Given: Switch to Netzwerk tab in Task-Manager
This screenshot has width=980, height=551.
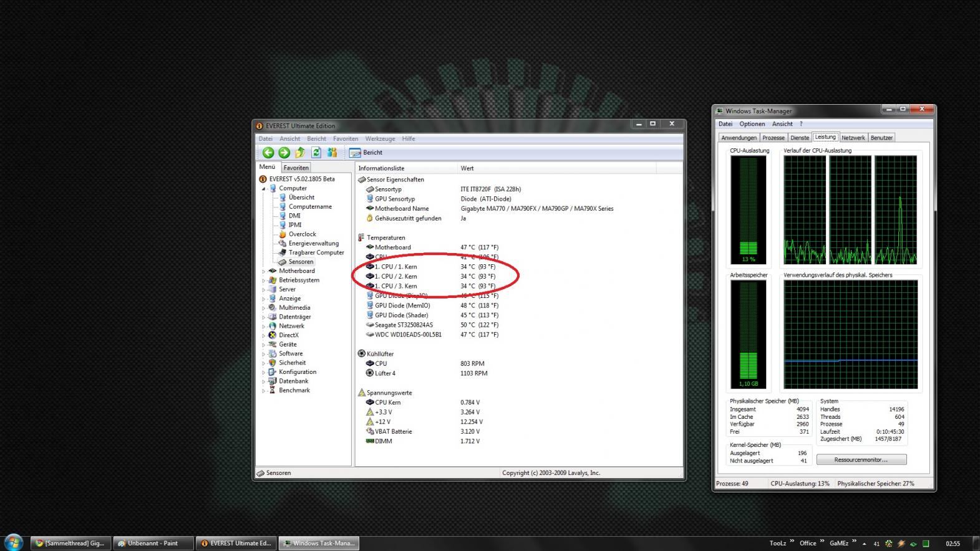Looking at the screenshot, I should [x=853, y=138].
